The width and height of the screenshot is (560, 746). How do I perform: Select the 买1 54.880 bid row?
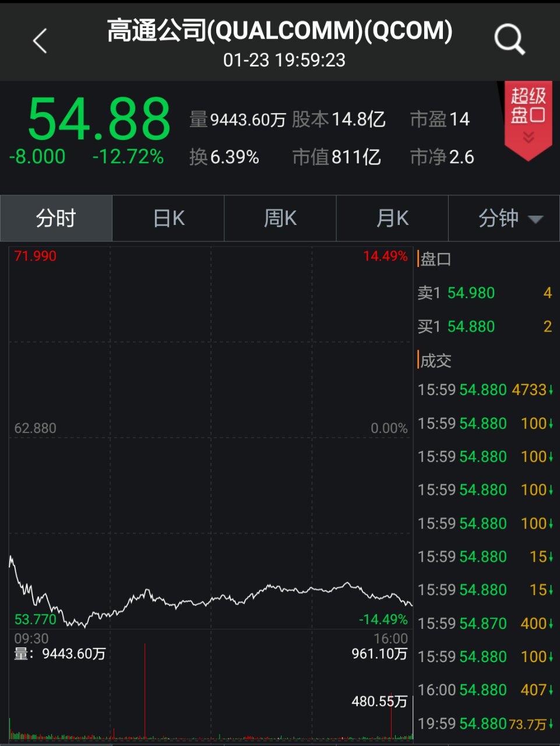tap(485, 326)
